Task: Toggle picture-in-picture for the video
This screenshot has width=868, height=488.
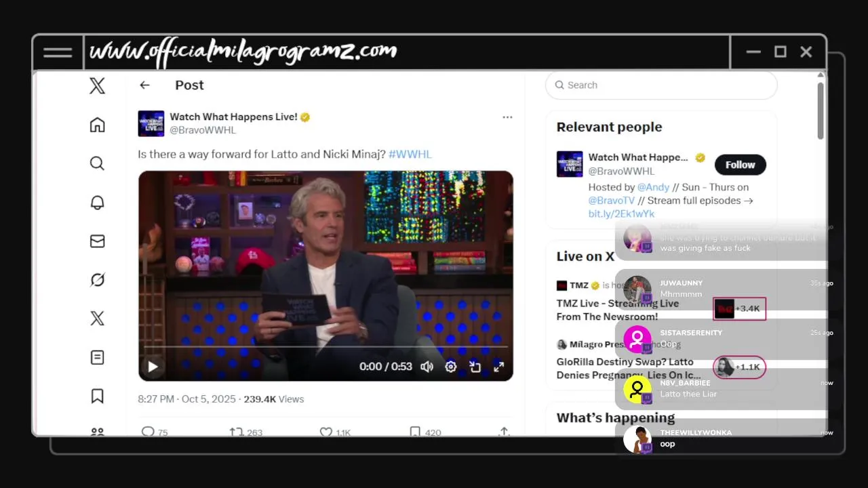Action: (475, 367)
